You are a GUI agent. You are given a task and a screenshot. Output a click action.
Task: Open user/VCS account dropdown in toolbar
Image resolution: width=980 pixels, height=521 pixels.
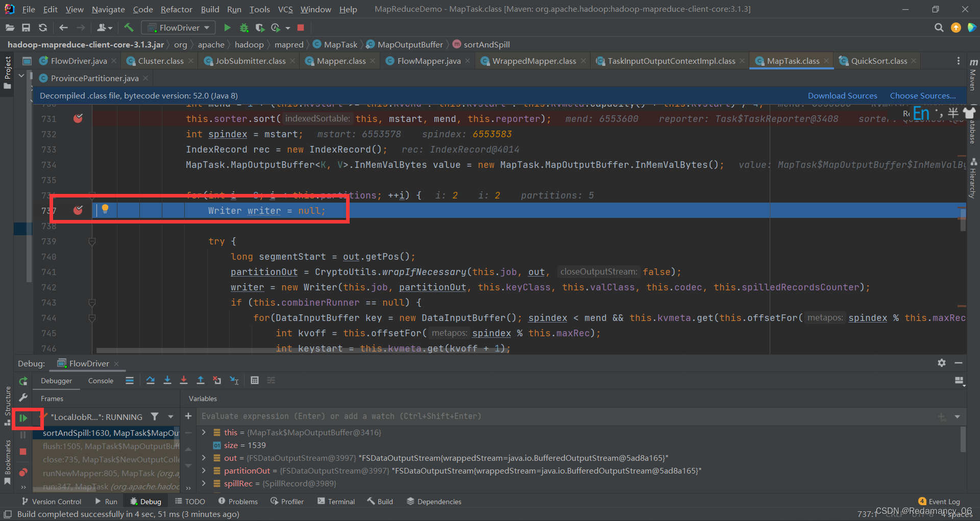coord(105,28)
